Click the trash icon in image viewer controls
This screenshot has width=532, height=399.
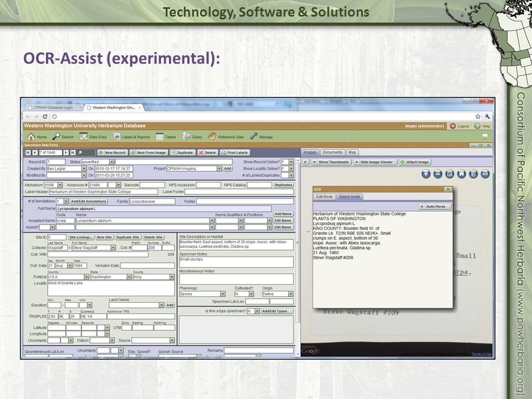(473, 174)
